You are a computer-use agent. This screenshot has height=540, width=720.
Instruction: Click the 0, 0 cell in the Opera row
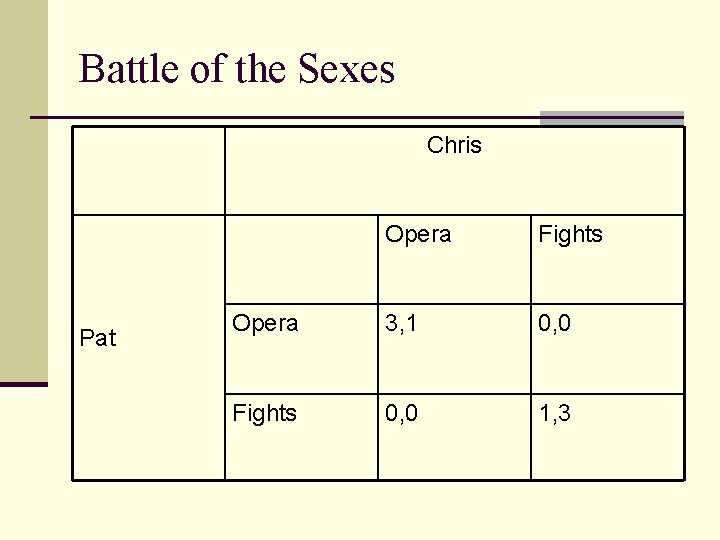click(x=555, y=324)
